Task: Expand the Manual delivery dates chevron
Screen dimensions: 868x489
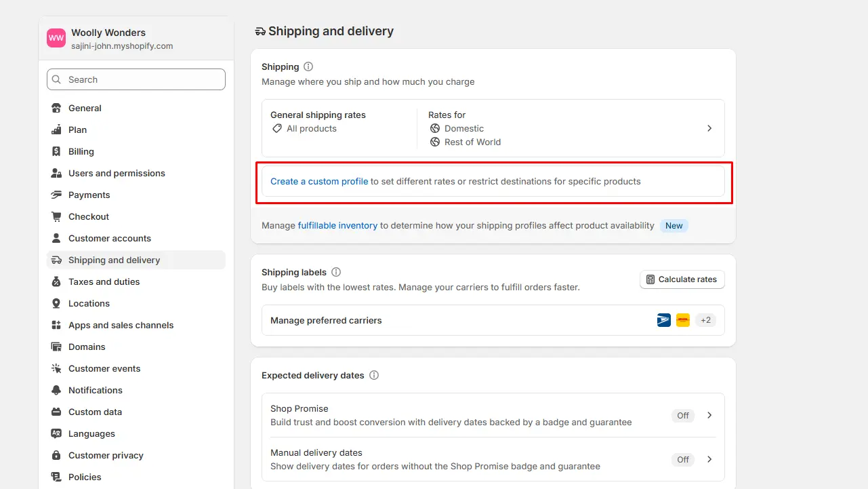Action: 709,459
